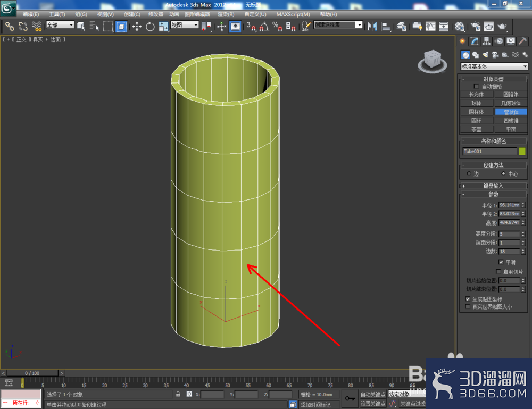This screenshot has width=532, height=409.
Task: Select the Link tool in main toolbar
Action: [x=10, y=26]
